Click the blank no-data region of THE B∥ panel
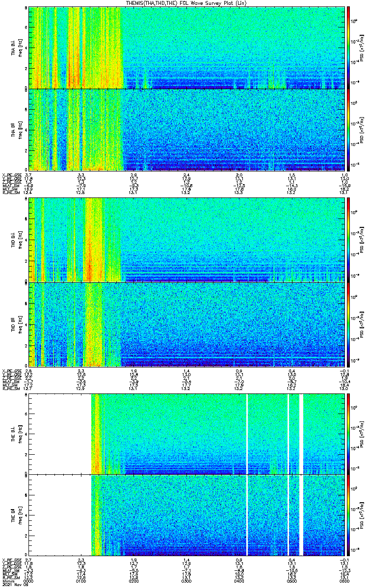This screenshot has height=588, width=368. click(60, 515)
